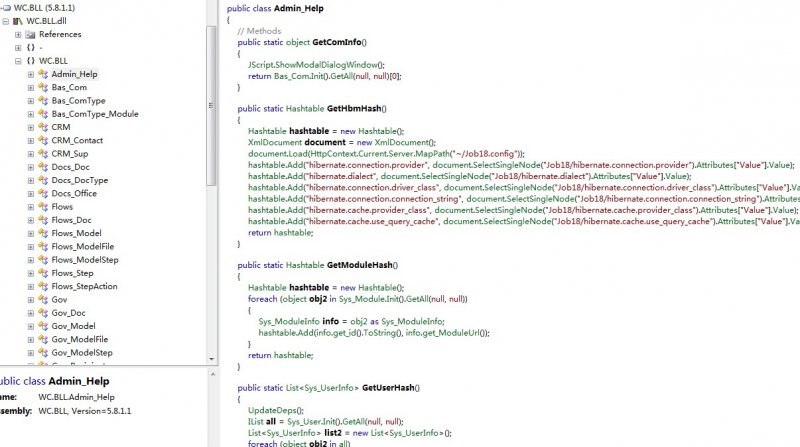The width and height of the screenshot is (800, 447).
Task: Click the References folder icon
Action: (31, 35)
